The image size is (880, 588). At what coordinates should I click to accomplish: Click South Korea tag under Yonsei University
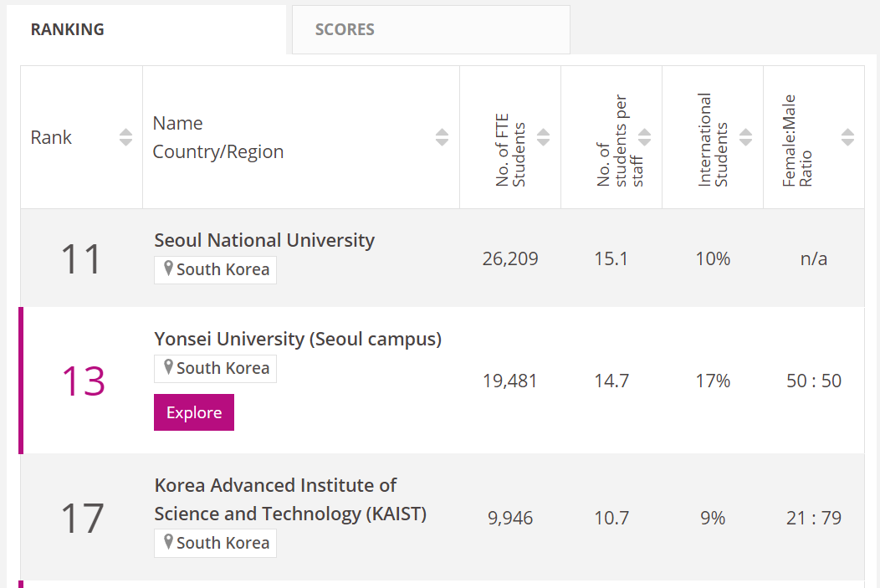click(x=216, y=369)
